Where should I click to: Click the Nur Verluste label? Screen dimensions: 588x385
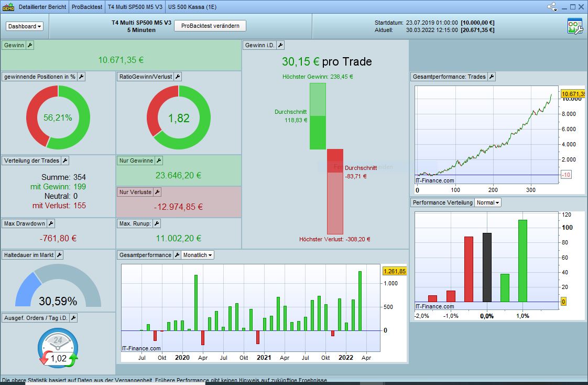(135, 192)
